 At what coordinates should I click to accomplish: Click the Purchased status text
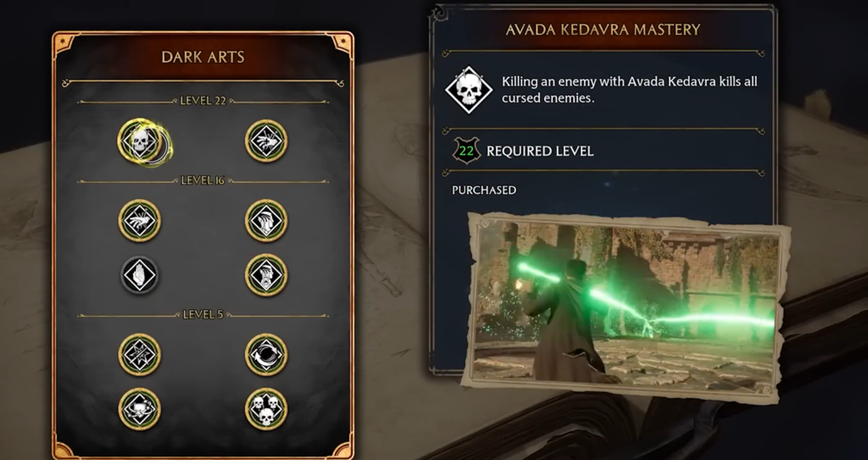click(484, 190)
